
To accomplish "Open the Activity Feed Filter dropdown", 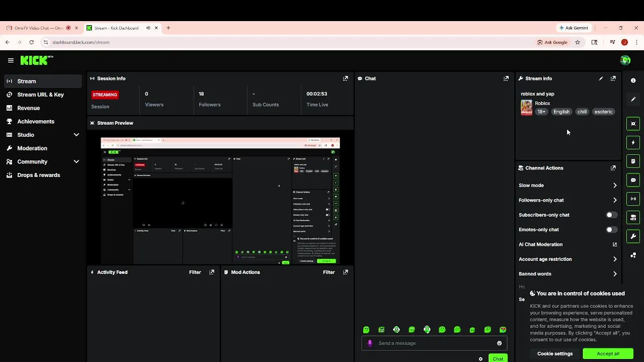I will (x=195, y=272).
